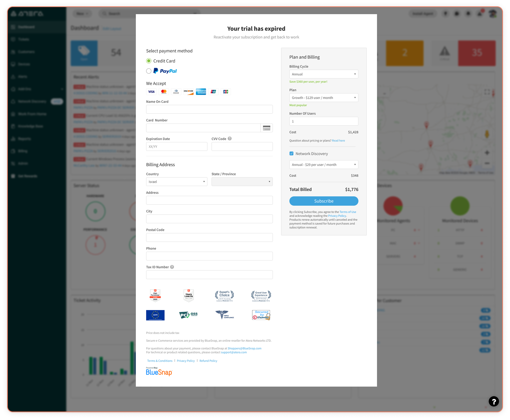
Task: Click the Subscribe button
Action: (324, 201)
